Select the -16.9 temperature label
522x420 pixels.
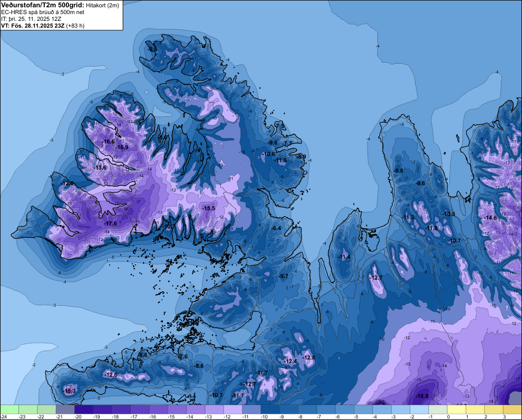pyautogui.click(x=122, y=147)
